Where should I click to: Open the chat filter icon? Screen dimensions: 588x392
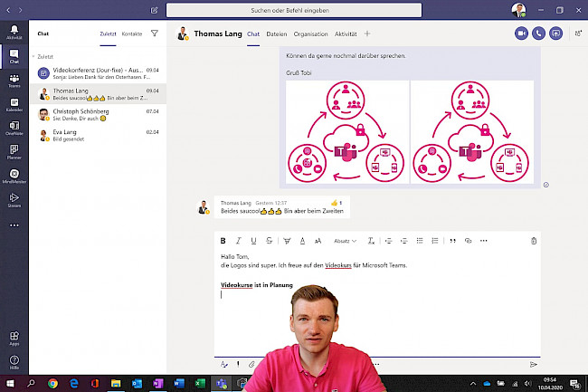coord(154,33)
